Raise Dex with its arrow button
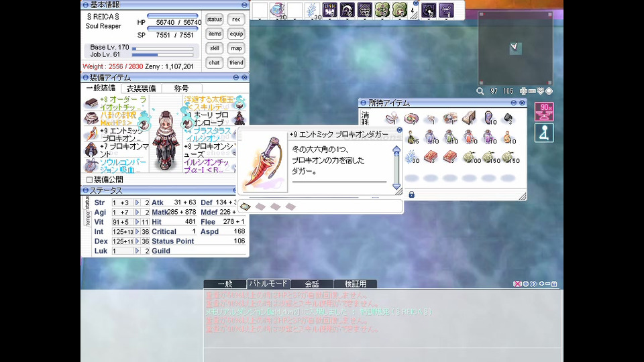The width and height of the screenshot is (644, 362). point(137,241)
